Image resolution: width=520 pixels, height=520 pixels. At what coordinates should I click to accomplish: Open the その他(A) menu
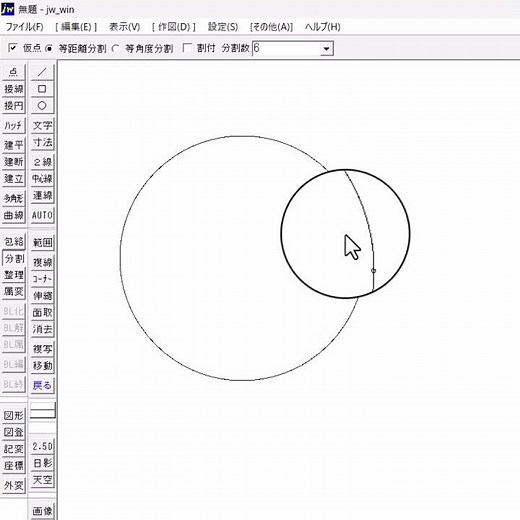pos(271,27)
